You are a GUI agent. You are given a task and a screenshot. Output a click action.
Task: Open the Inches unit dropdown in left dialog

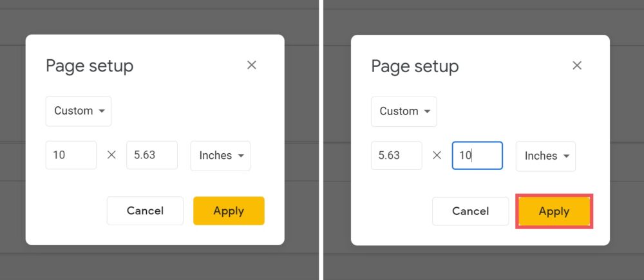point(220,156)
